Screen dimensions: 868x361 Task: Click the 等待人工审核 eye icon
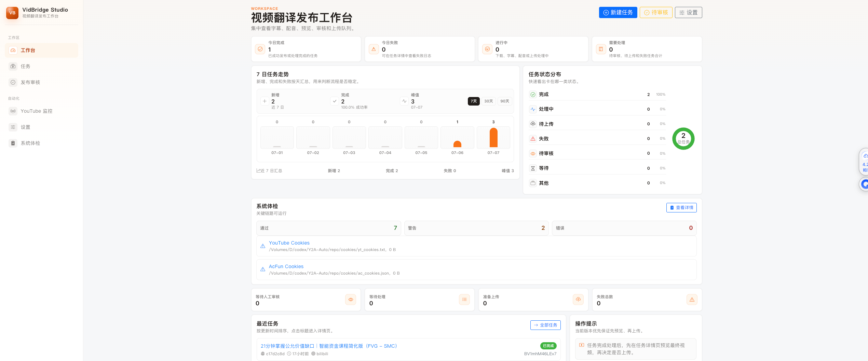(351, 300)
